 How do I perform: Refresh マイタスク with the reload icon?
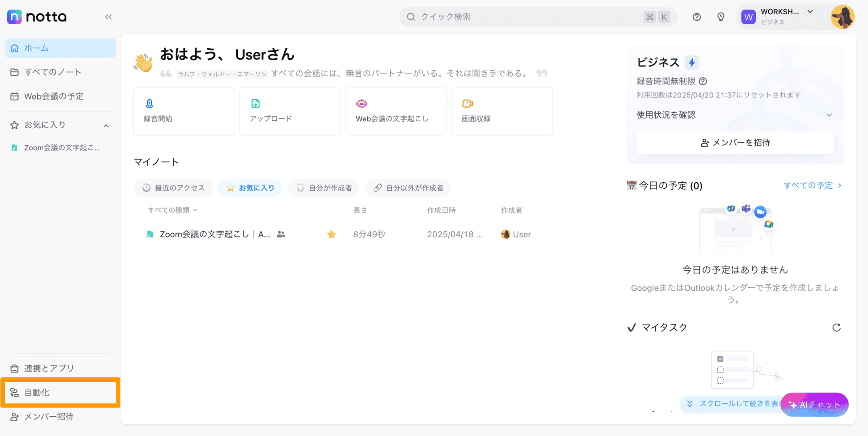coord(836,328)
